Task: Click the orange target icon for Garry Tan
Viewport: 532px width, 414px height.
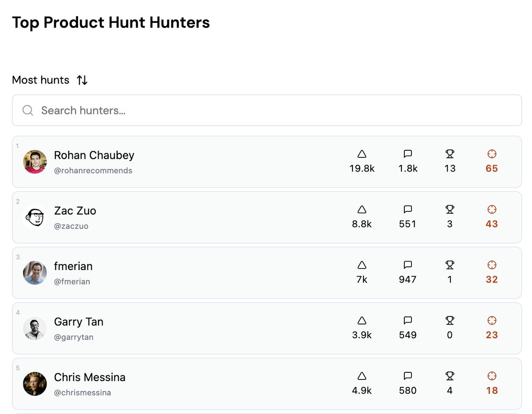Action: [x=492, y=320]
